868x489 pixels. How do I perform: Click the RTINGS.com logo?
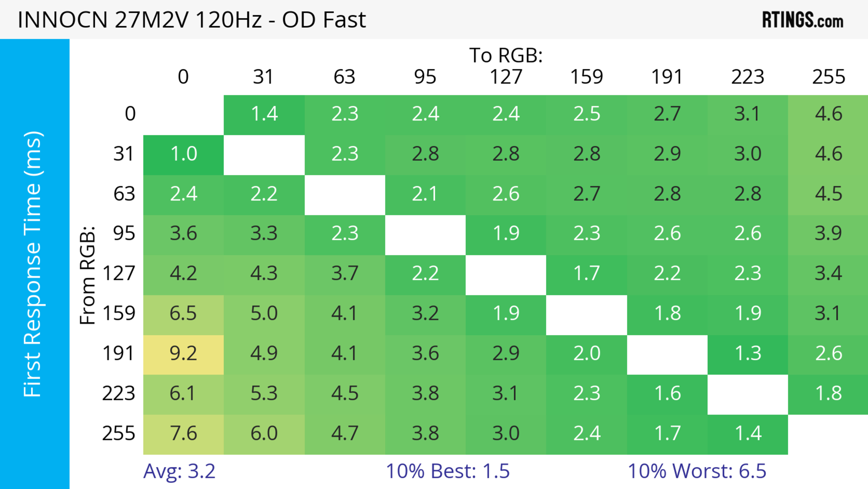click(802, 19)
